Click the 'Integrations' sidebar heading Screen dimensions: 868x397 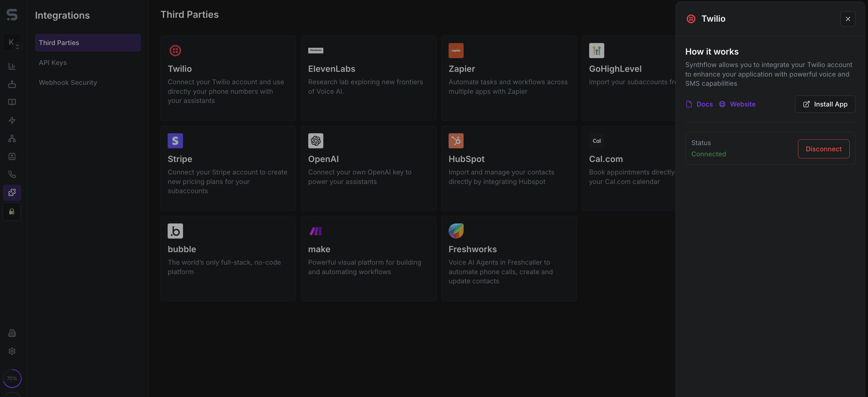[x=62, y=15]
